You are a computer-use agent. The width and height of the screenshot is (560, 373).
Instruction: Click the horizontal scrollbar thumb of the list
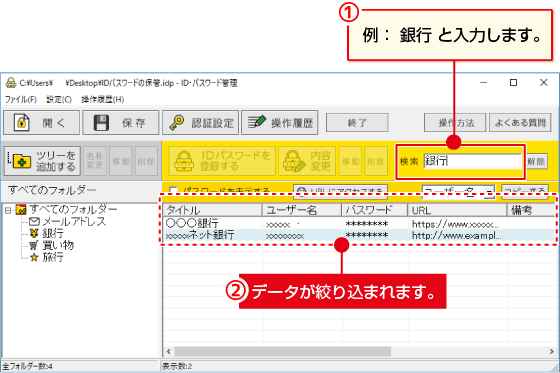tap(282, 352)
